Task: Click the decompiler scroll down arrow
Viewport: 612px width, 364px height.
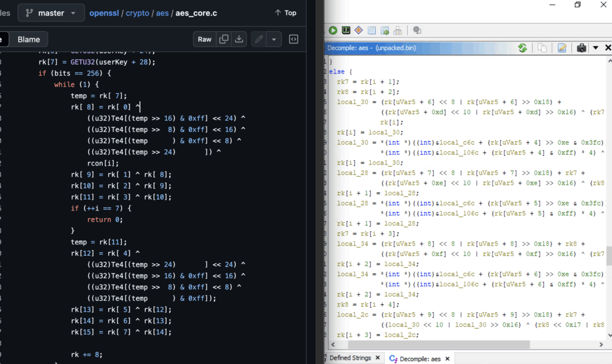Action: [x=609, y=335]
